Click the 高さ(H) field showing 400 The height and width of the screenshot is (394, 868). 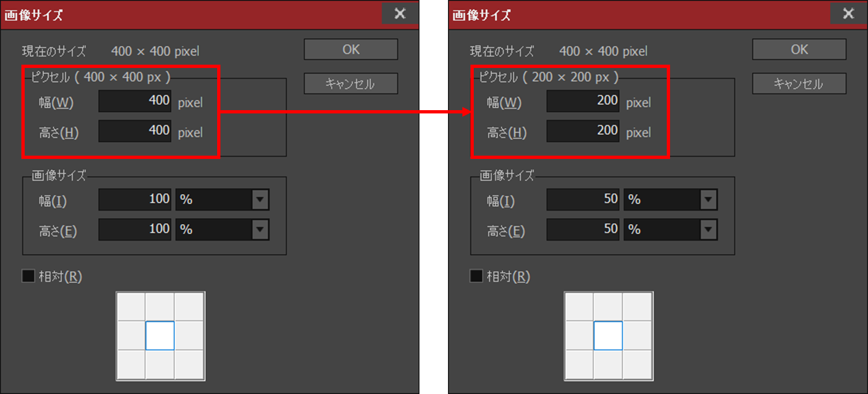tap(135, 131)
